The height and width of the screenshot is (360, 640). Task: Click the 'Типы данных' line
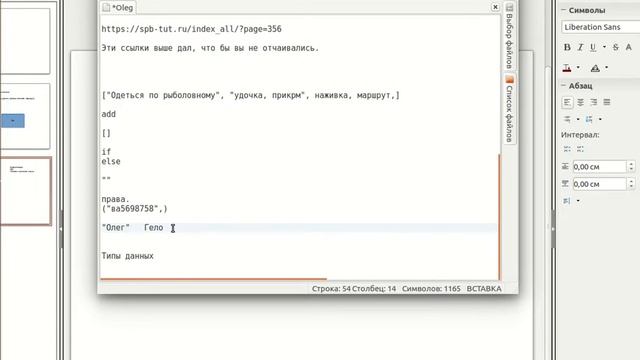point(127,256)
